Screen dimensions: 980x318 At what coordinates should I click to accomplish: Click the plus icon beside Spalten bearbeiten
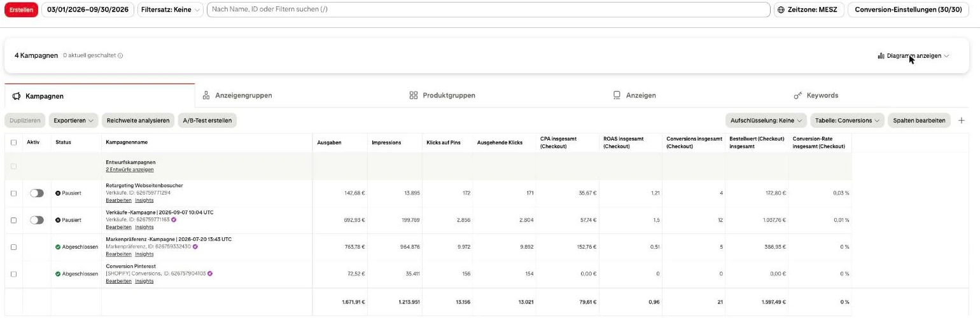tap(962, 120)
